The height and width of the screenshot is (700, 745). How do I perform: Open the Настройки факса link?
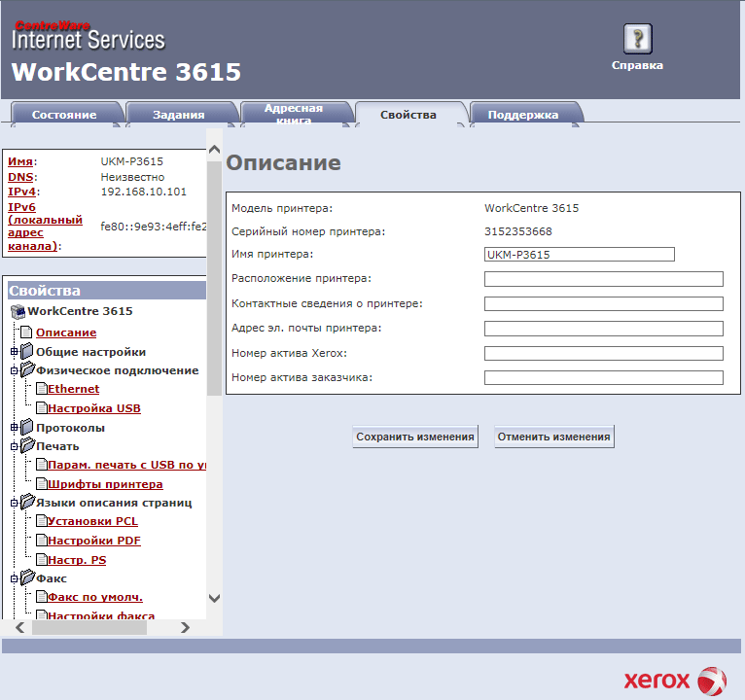coord(101,615)
